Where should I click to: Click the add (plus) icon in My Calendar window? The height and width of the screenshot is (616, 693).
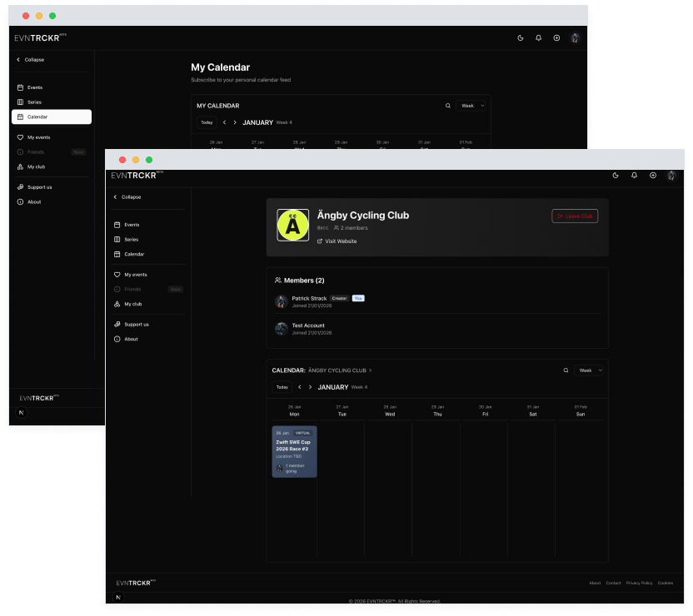556,38
